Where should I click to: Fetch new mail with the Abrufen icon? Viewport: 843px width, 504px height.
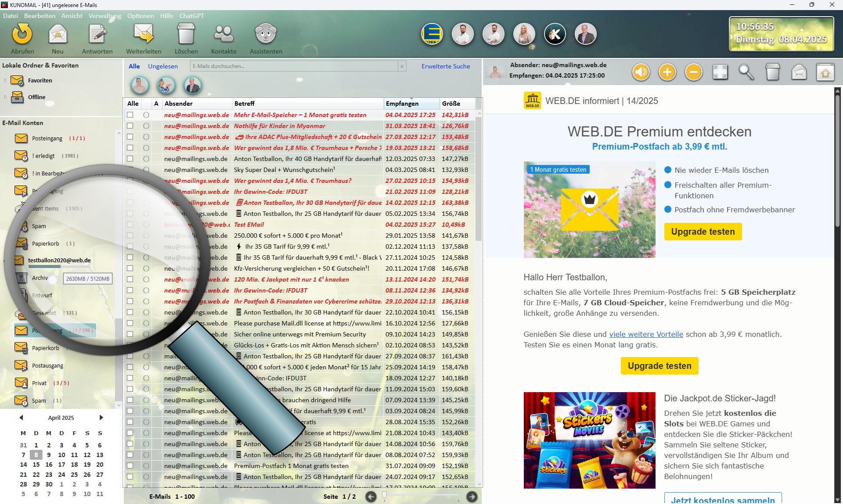pyautogui.click(x=22, y=34)
